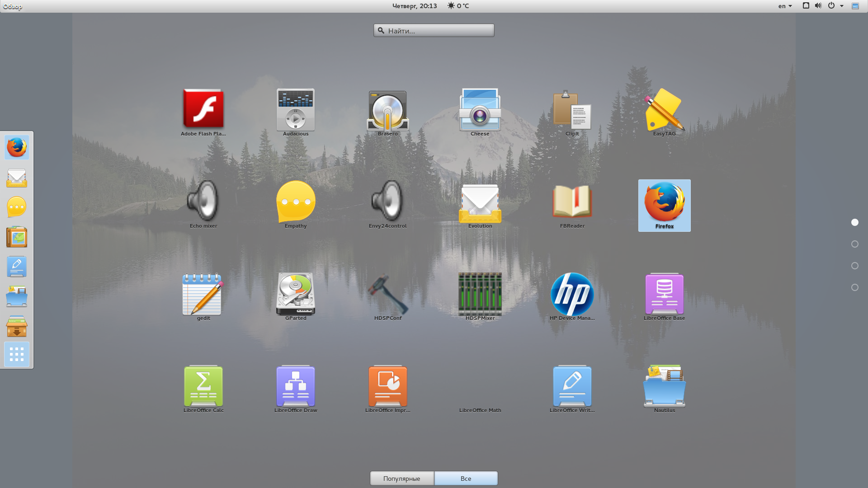Launch HP Device Manager
868x488 pixels.
572,294
